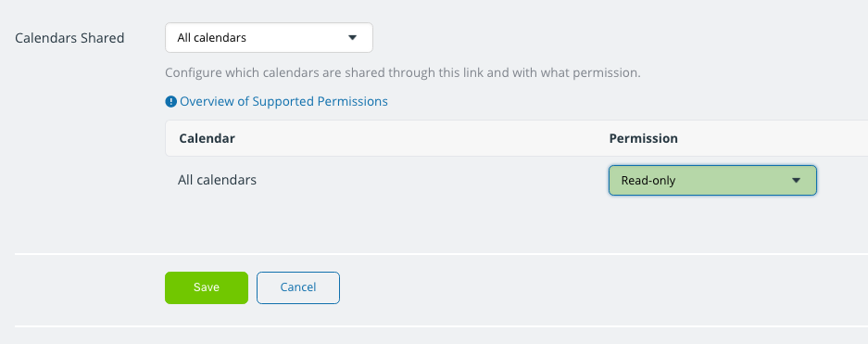Click the "Configure which calendars are shared" help text
The image size is (868, 344).
tap(402, 72)
